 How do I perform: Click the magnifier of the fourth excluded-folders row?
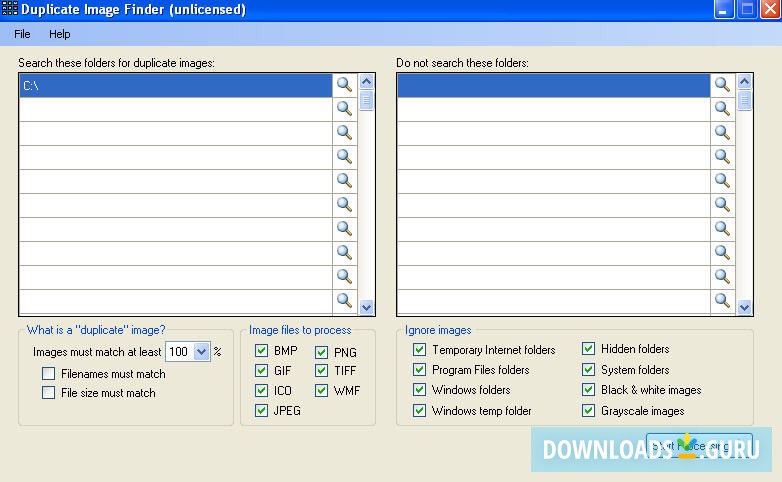723,157
